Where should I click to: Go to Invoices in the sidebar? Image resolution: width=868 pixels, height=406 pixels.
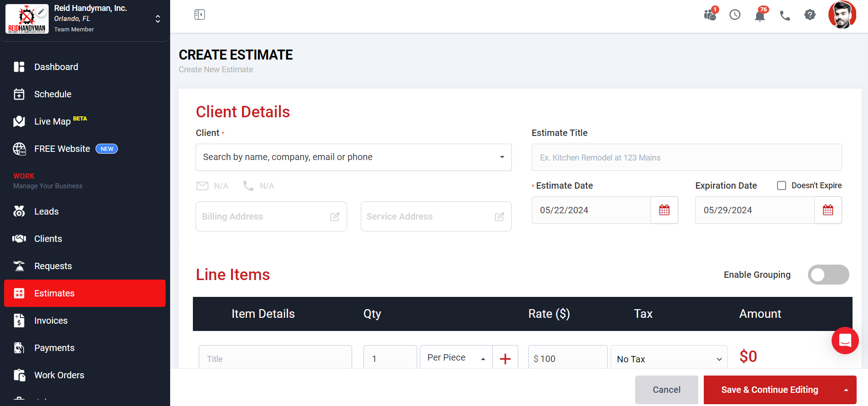click(x=51, y=321)
